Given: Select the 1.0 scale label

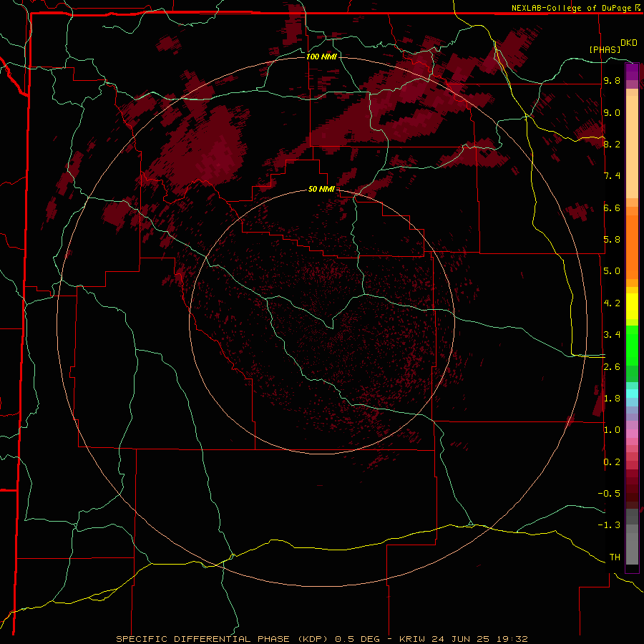Looking at the screenshot, I should coord(612,430).
